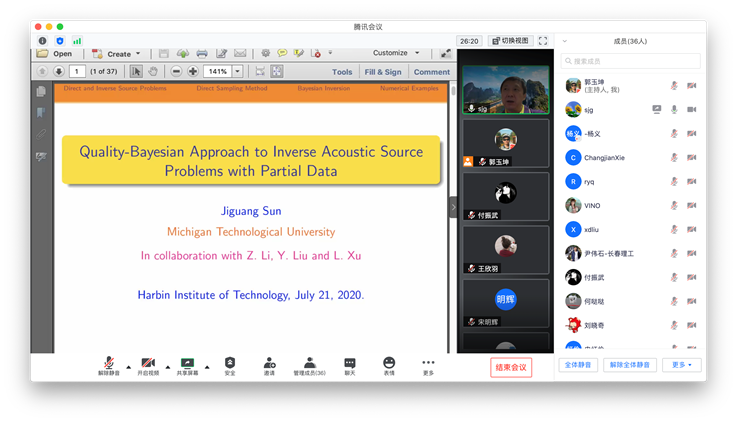Enter full screen with the expand icon

click(543, 41)
